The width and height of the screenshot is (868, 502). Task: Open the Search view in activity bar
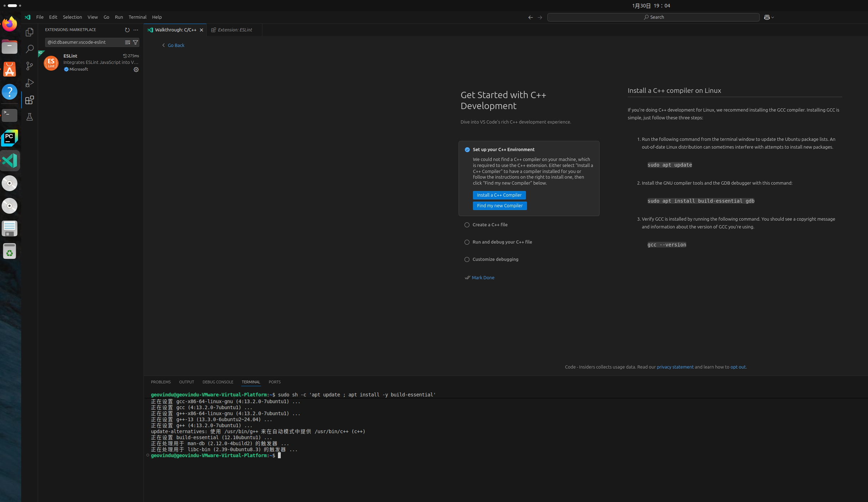click(30, 49)
